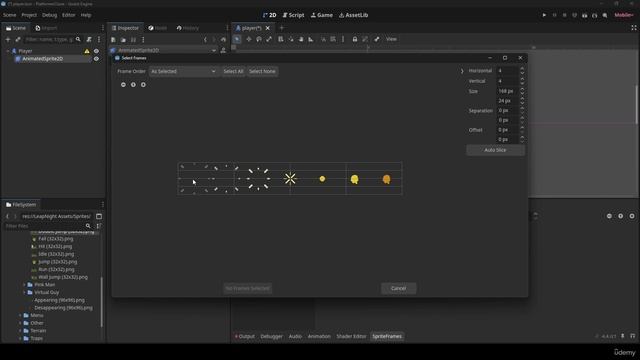
Task: Go to previous object in Inspector history
Action: (x=205, y=40)
